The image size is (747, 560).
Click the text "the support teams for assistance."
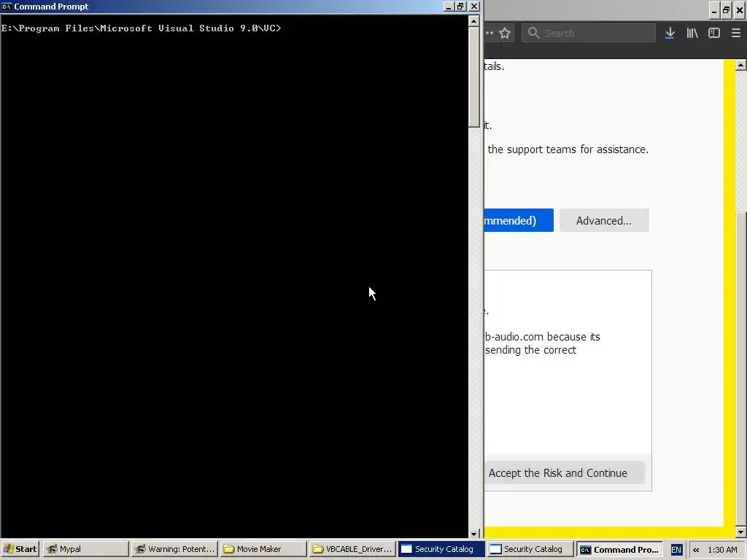click(568, 149)
